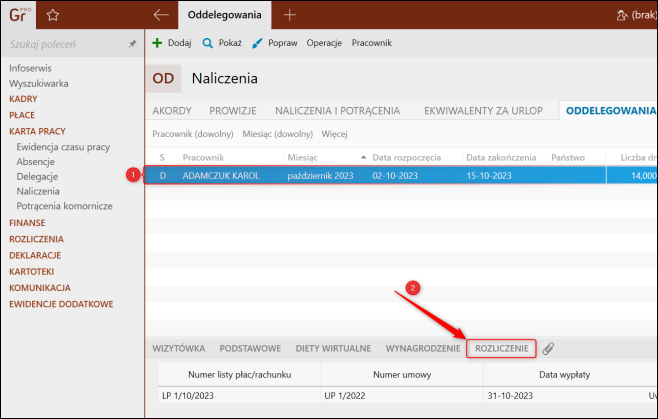Add a new tab with plus icon
Image resolution: width=658 pixels, height=419 pixels.
click(x=290, y=15)
